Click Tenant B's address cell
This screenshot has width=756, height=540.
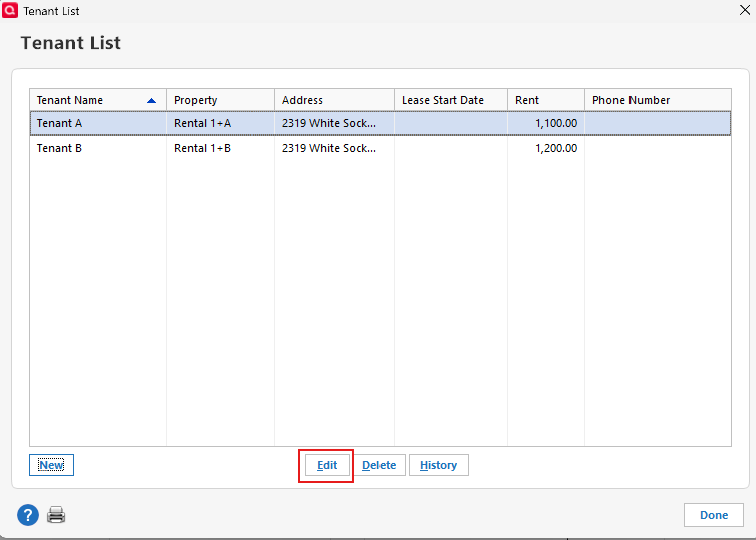(334, 148)
